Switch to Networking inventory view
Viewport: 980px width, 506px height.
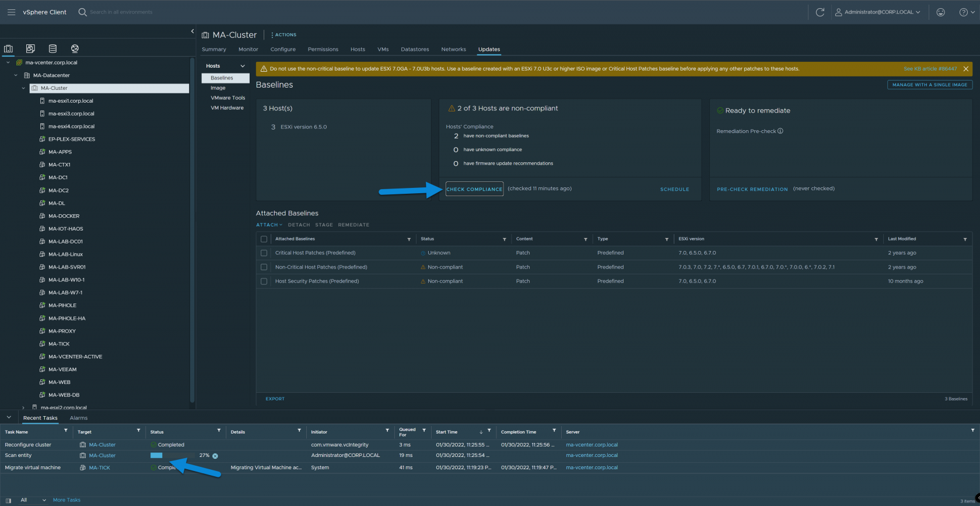click(x=75, y=48)
